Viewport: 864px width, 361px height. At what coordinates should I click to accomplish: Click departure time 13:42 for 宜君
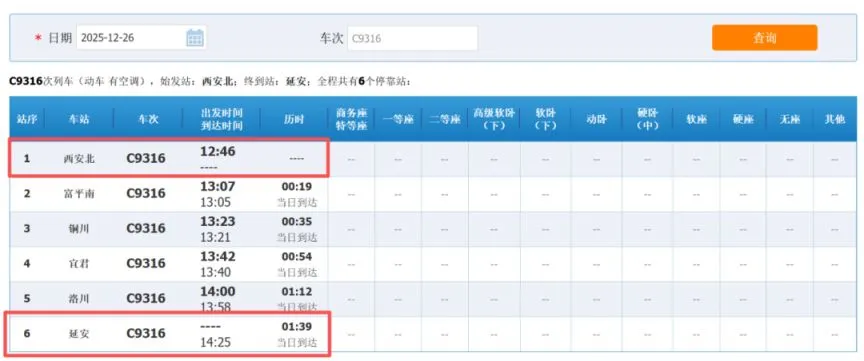218,257
